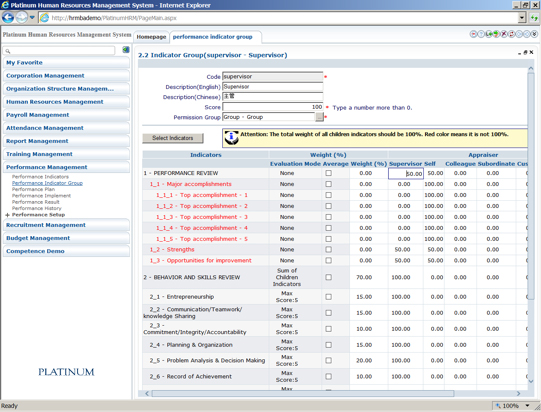Viewport: 541px width, 412px height.
Task: Click the red flag icon in top toolbar
Action: pos(473,34)
